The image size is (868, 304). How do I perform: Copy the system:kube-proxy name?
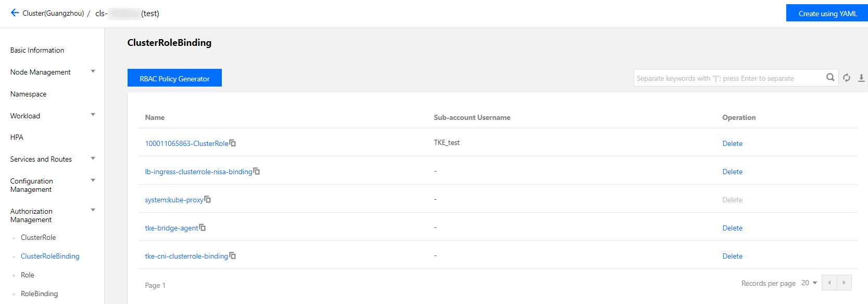pyautogui.click(x=208, y=199)
